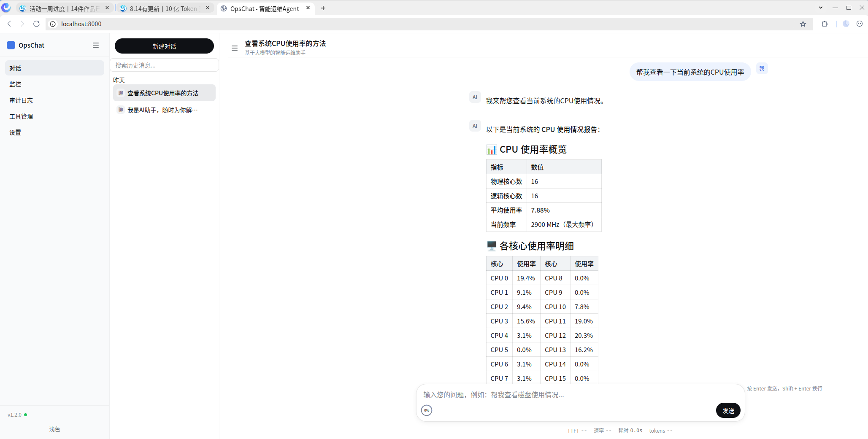Open the browser tab search dropdown arrow

click(x=820, y=8)
